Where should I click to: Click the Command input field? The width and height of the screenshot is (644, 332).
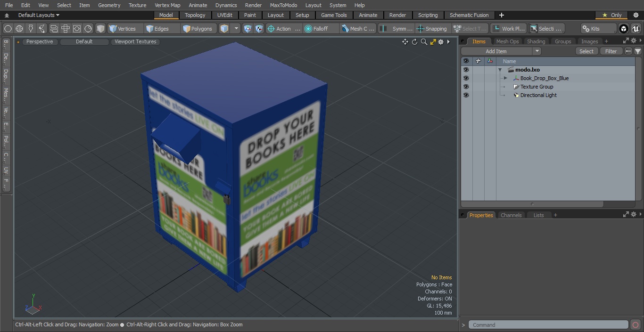548,324
